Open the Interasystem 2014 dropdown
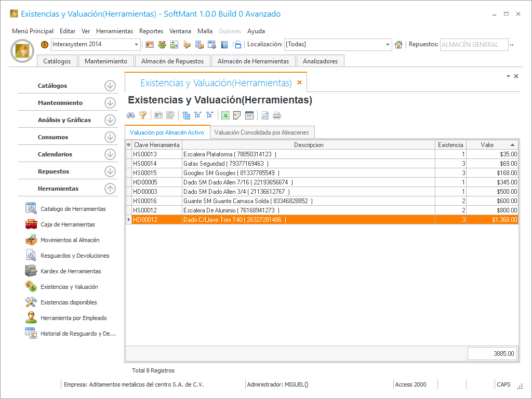The height and width of the screenshot is (399, 532). (x=137, y=45)
